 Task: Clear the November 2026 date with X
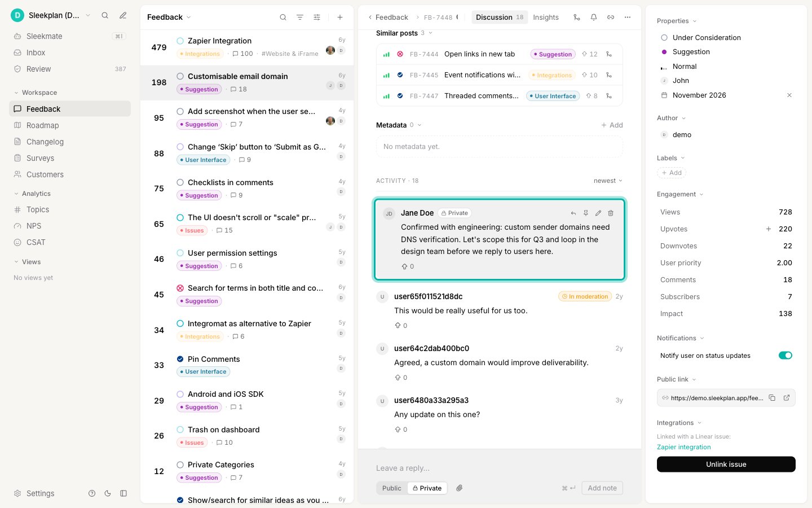[x=789, y=95]
